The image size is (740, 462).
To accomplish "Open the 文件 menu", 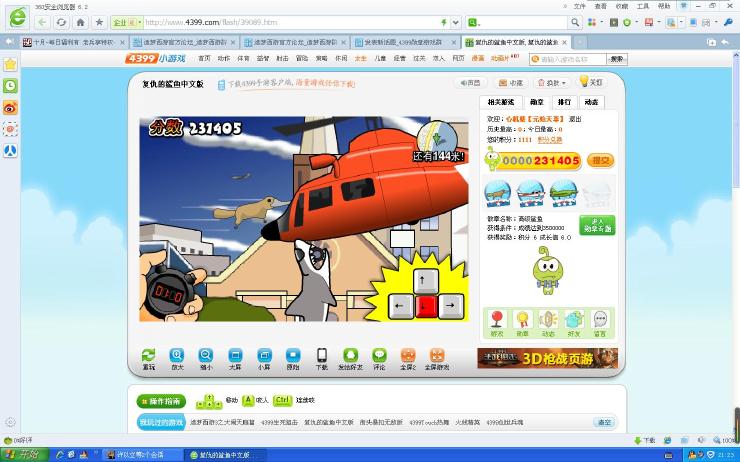I will tap(580, 6).
